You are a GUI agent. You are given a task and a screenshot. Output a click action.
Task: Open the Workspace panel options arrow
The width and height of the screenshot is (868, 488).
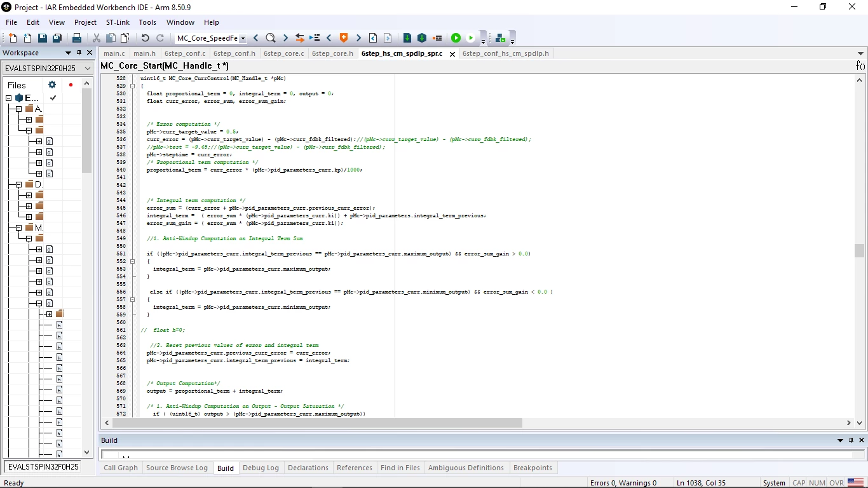(x=68, y=53)
